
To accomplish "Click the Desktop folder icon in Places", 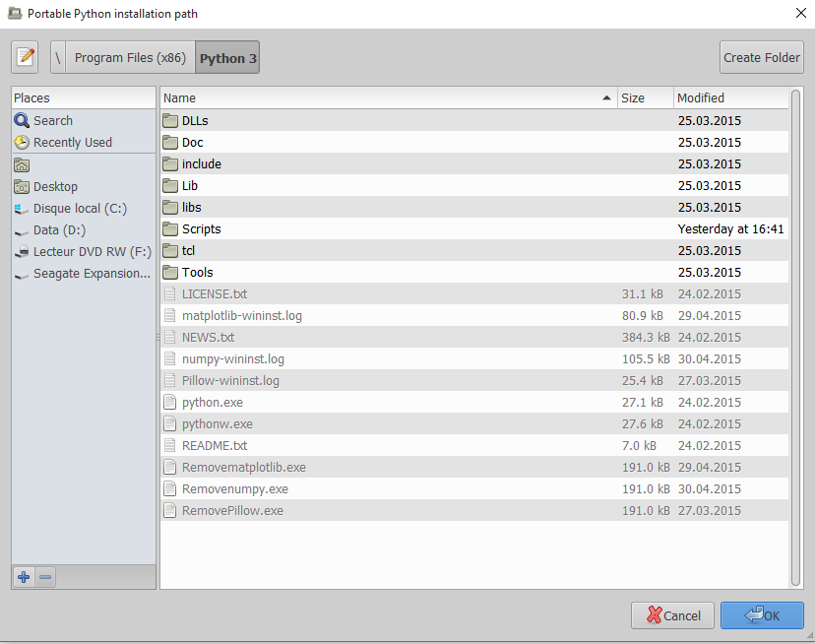I will coord(22,187).
